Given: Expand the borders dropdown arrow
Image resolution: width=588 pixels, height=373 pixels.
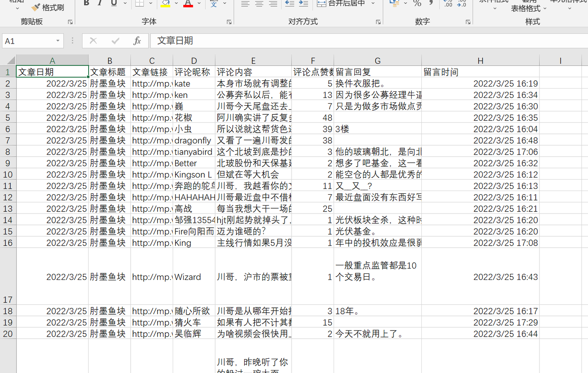Looking at the screenshot, I should (x=151, y=3).
